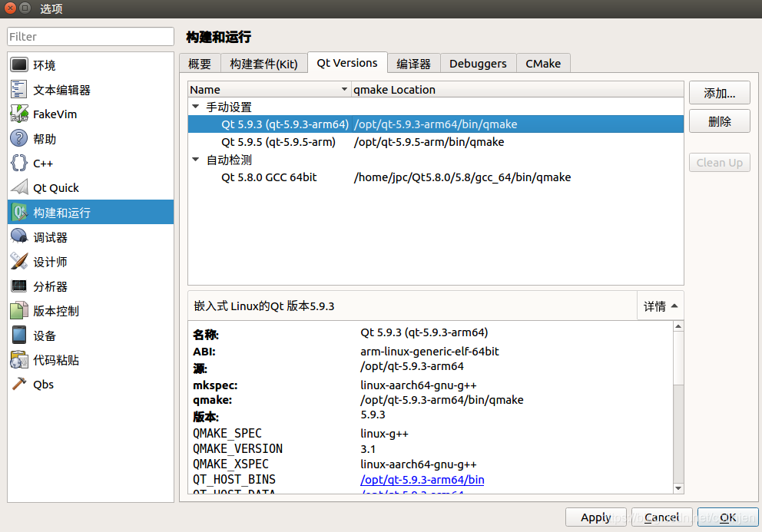
Task: Toggle the 详情 details expander
Action: click(x=661, y=306)
